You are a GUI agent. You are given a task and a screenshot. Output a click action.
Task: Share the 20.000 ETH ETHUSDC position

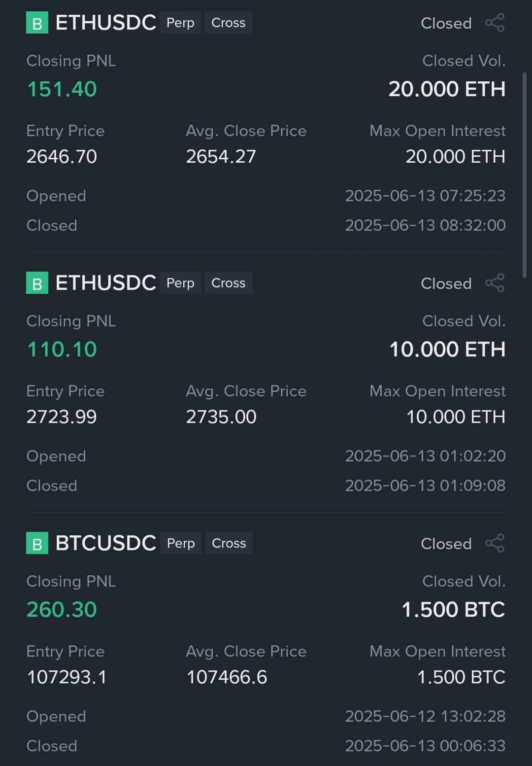(495, 23)
